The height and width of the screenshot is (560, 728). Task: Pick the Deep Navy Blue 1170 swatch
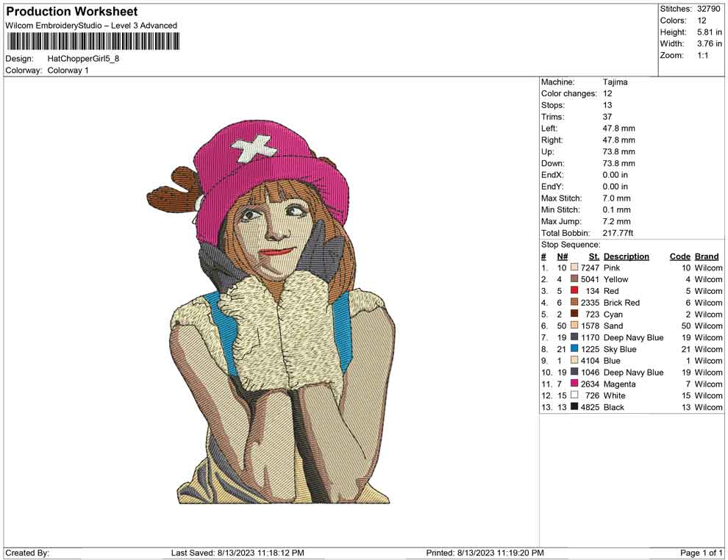(x=574, y=337)
